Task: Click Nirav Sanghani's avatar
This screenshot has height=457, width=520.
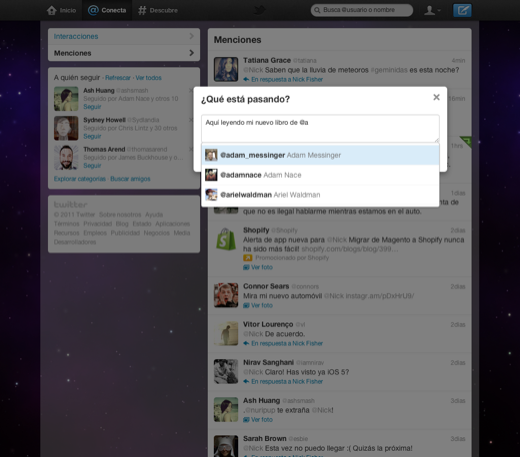Action: (226, 371)
